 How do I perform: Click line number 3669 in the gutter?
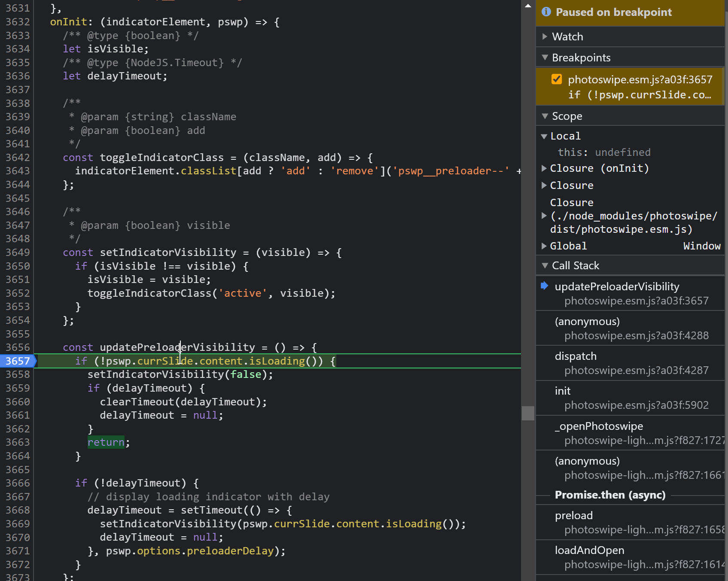point(18,523)
